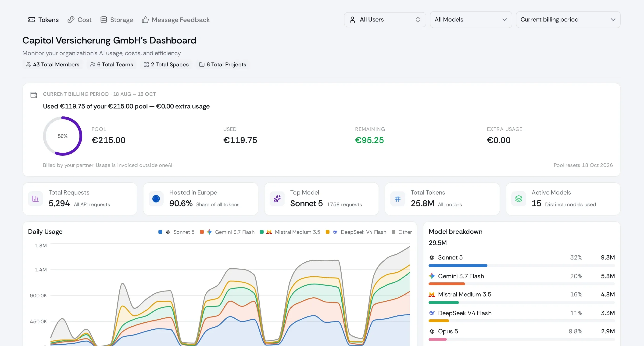Click the Active Models layers icon
644x346 pixels.
tap(519, 199)
